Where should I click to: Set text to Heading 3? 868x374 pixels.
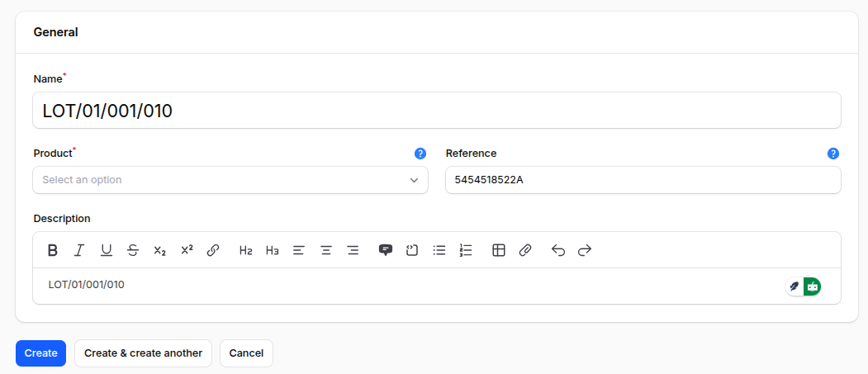[272, 250]
